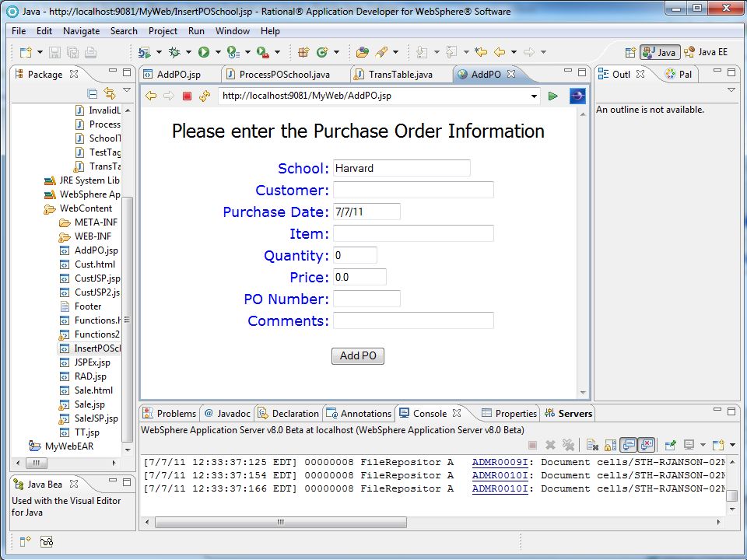The width and height of the screenshot is (747, 560).
Task: Click the Add PO button
Action: [358, 355]
